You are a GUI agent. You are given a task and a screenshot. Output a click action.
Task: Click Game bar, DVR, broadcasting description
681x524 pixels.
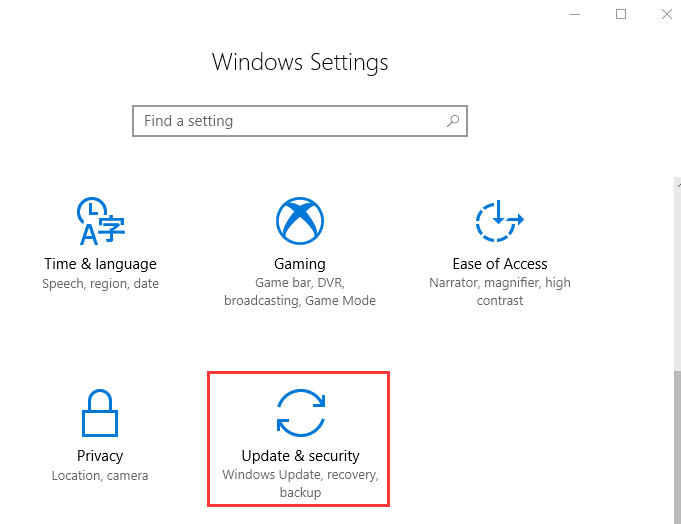(x=300, y=292)
